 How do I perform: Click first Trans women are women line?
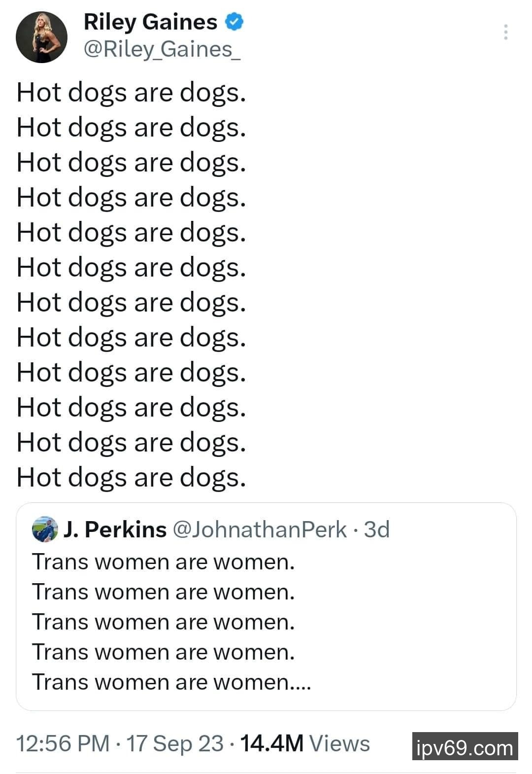(x=163, y=562)
